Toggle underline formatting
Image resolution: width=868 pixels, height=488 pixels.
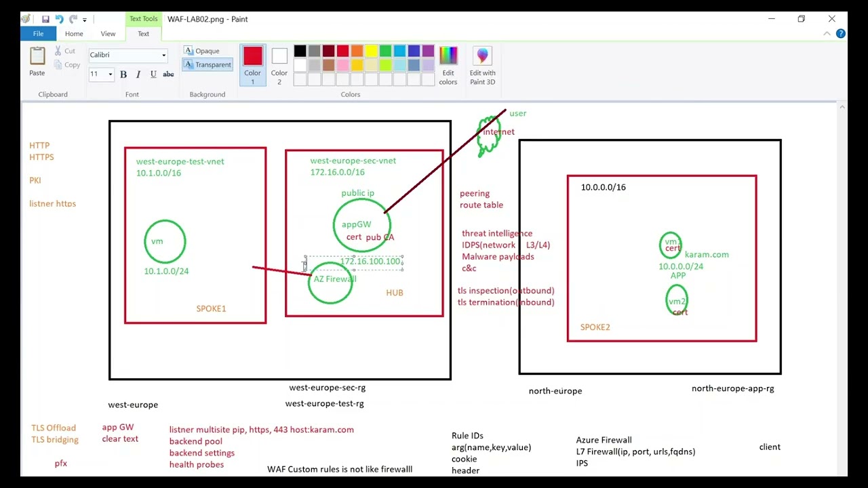coord(153,75)
